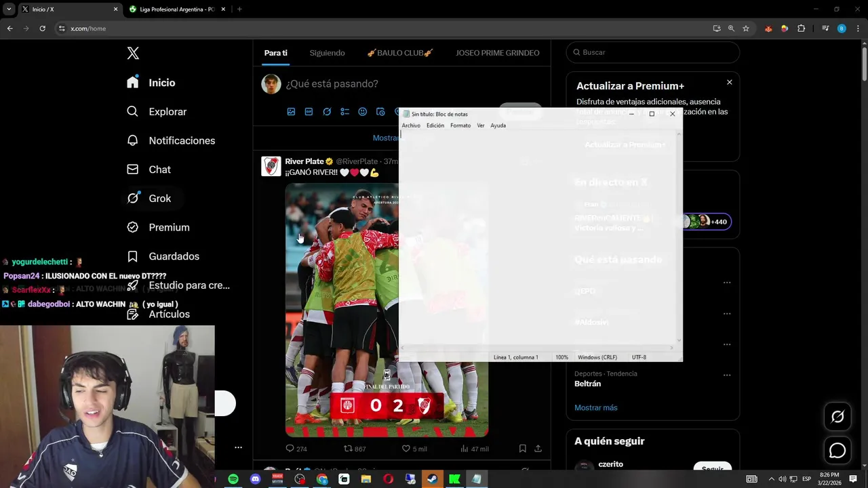The width and height of the screenshot is (868, 488).
Task: Switch to the Para ti tab
Action: (276, 53)
